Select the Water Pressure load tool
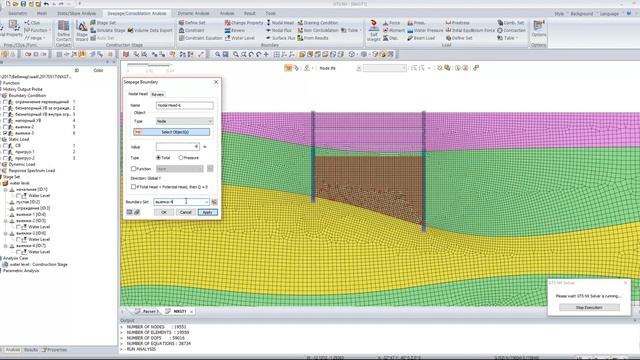640x360 pixels. (x=425, y=30)
